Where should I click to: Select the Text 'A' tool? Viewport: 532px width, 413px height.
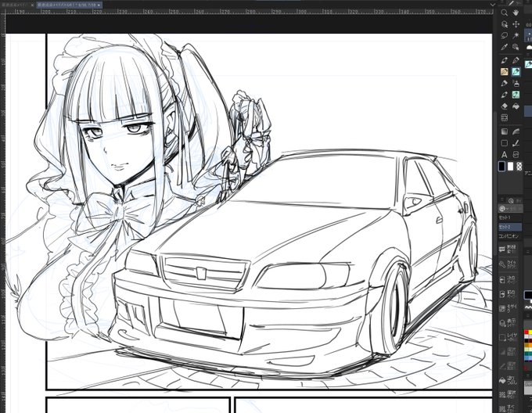(504, 155)
